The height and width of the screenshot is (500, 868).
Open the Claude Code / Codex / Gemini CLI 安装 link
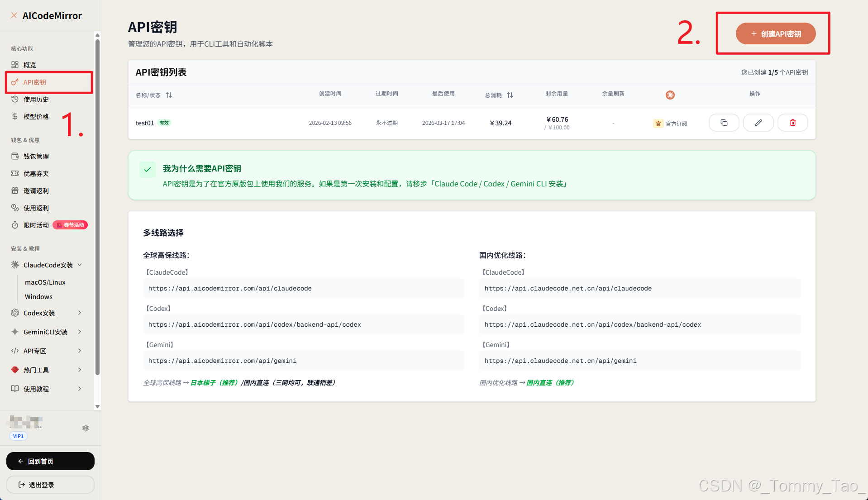pos(500,184)
